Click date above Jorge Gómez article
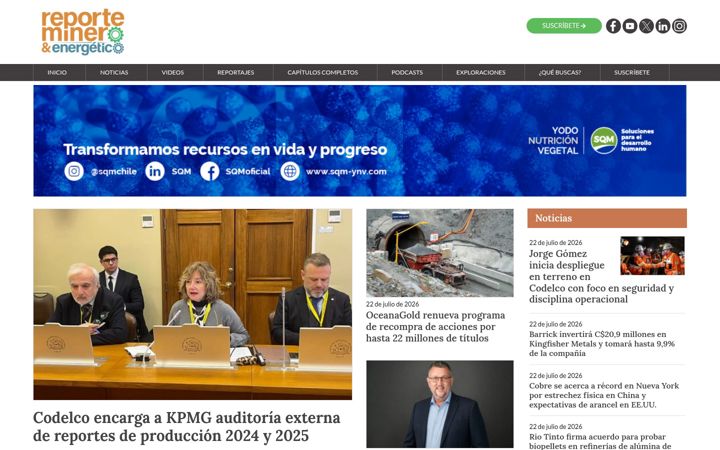 coord(556,242)
